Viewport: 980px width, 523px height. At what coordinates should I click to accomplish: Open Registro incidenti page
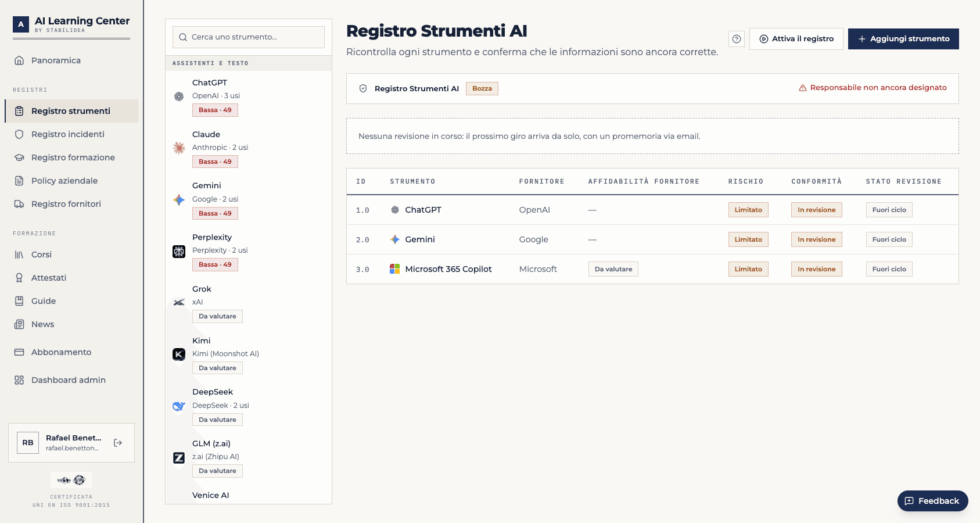point(71,134)
